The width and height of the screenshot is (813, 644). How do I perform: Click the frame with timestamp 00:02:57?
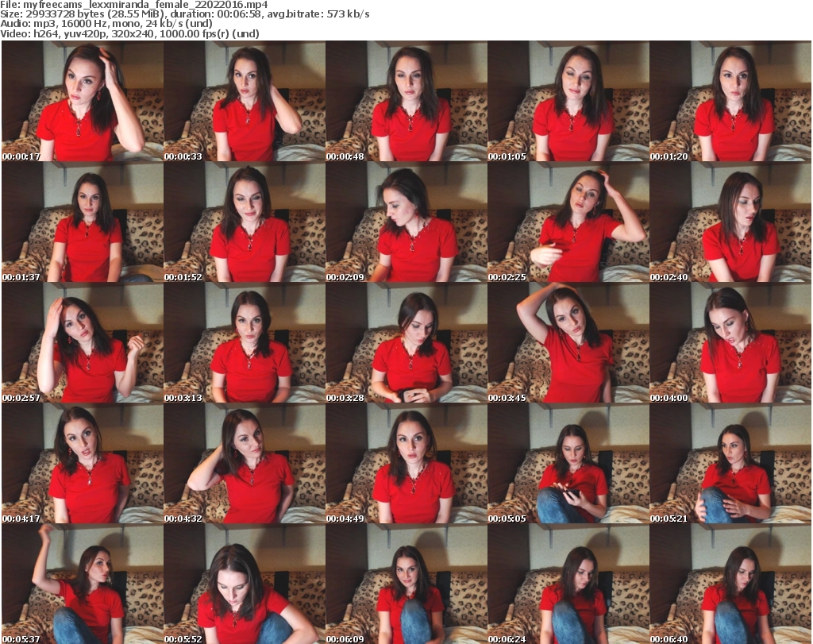[83, 343]
